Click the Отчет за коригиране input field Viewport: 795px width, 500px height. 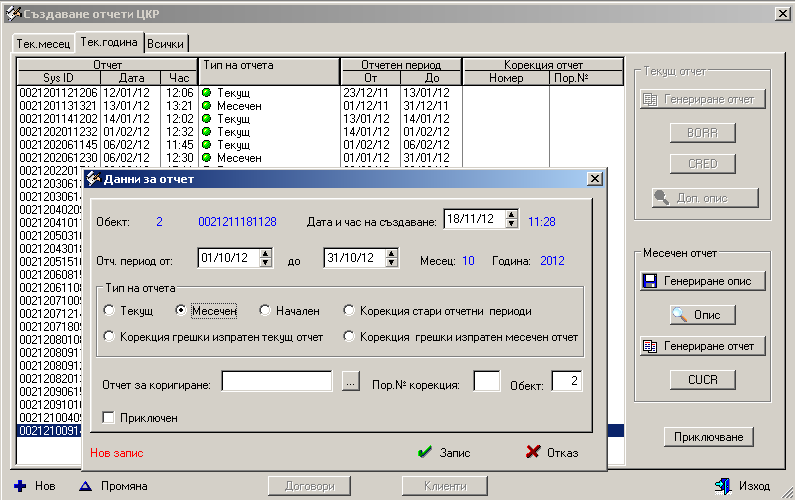[x=277, y=381]
